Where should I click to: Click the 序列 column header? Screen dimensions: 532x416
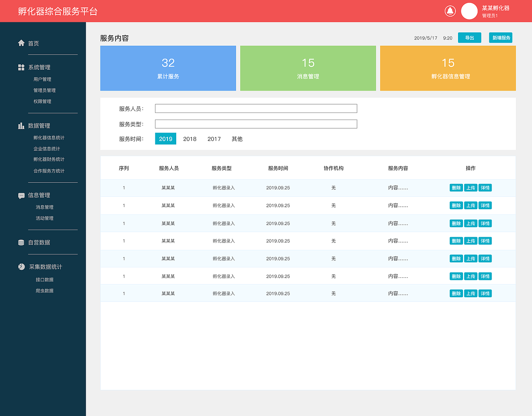click(x=124, y=168)
